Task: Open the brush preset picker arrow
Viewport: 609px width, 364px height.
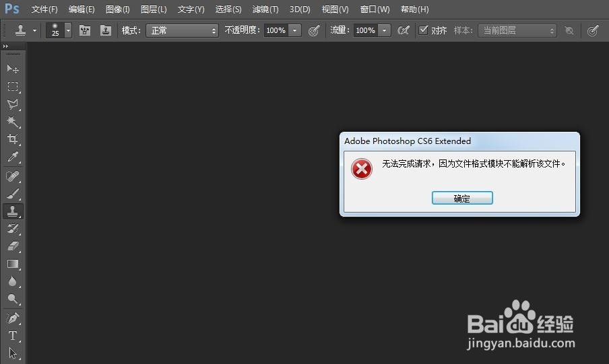Action: [68, 30]
